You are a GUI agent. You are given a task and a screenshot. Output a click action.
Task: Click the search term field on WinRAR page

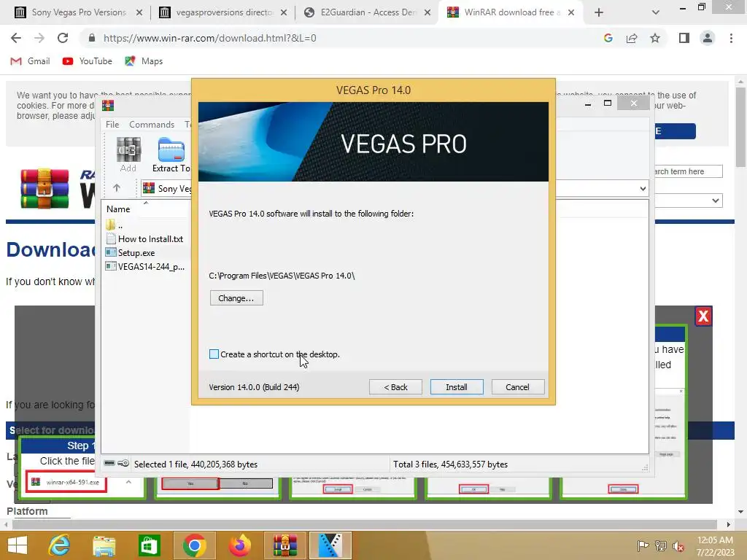coord(689,171)
